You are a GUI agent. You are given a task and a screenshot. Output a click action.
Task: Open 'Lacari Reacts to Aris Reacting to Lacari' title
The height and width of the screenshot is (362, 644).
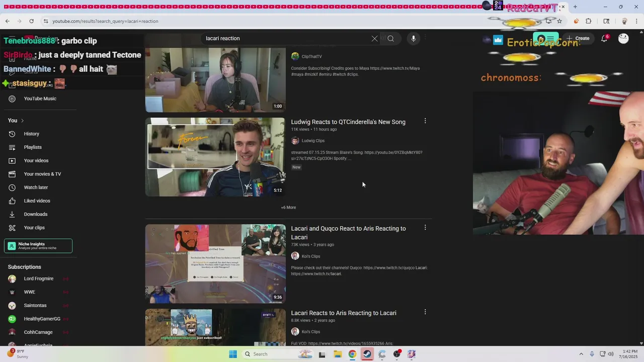[344, 313]
